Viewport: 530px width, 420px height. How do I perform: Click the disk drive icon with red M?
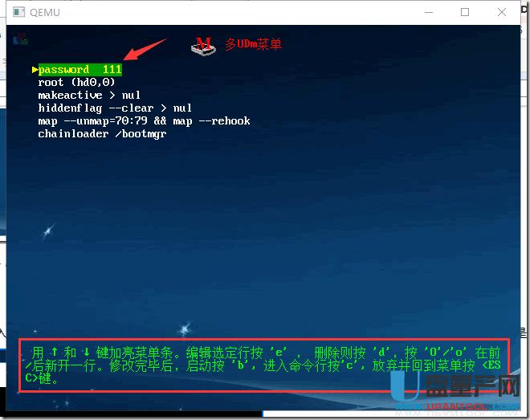[x=205, y=46]
